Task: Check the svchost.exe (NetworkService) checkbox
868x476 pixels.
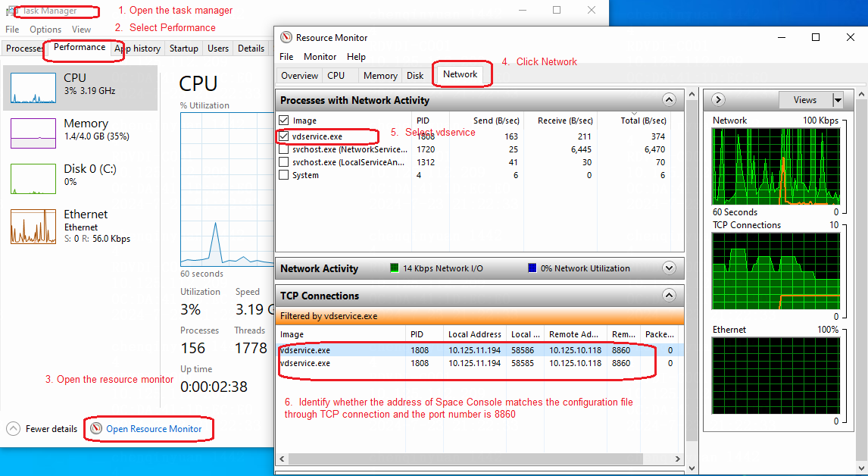Action: point(284,149)
